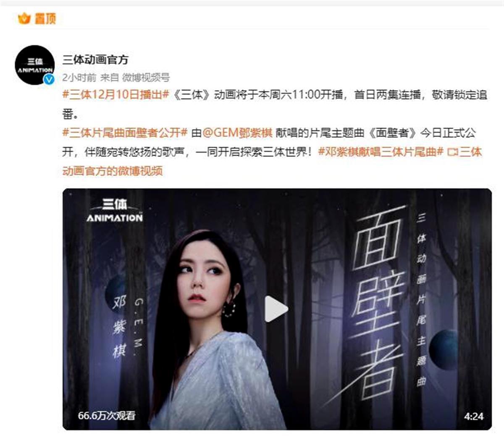Open the 三体动画官方的微博视频 link
The image size is (504, 436).
click(272, 161)
